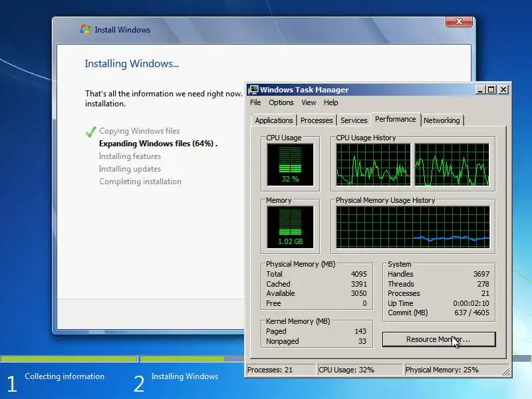This screenshot has width=532, height=399.
Task: Click the Processes count 21 in System group
Action: (485, 293)
